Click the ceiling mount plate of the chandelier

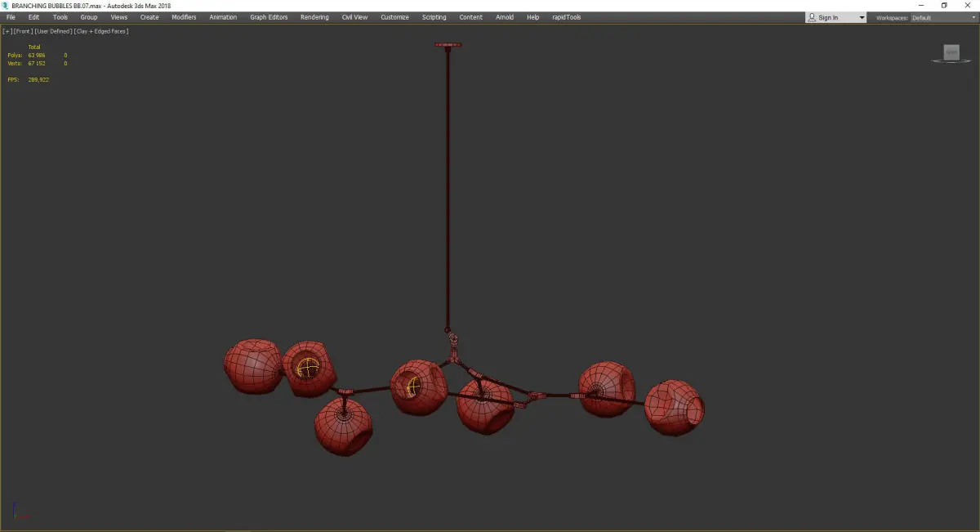(448, 45)
